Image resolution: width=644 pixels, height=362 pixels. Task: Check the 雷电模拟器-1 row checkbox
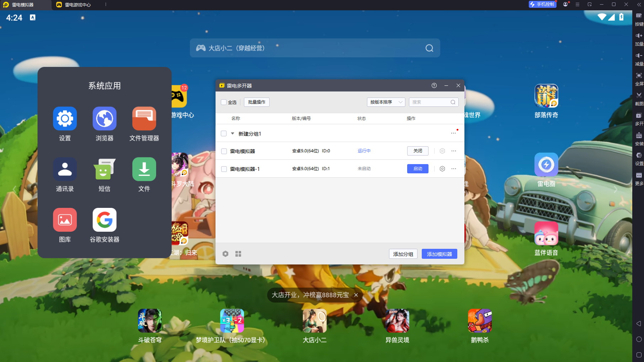pyautogui.click(x=224, y=169)
